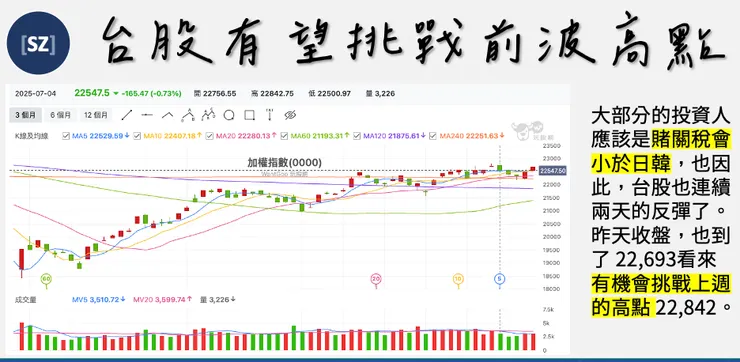Toggle the MA240 moving average checkbox
Viewport: 740px width, 362px height.
433,136
